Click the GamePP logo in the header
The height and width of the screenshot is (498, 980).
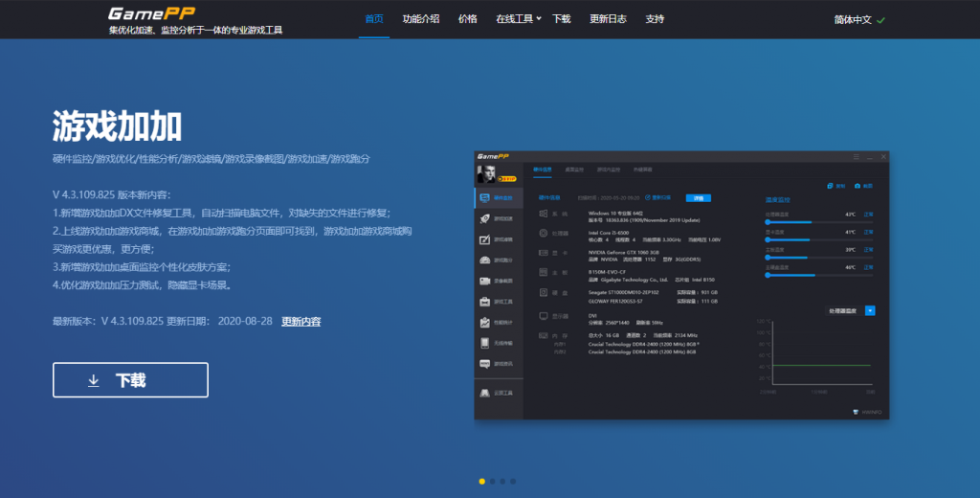pos(152,13)
